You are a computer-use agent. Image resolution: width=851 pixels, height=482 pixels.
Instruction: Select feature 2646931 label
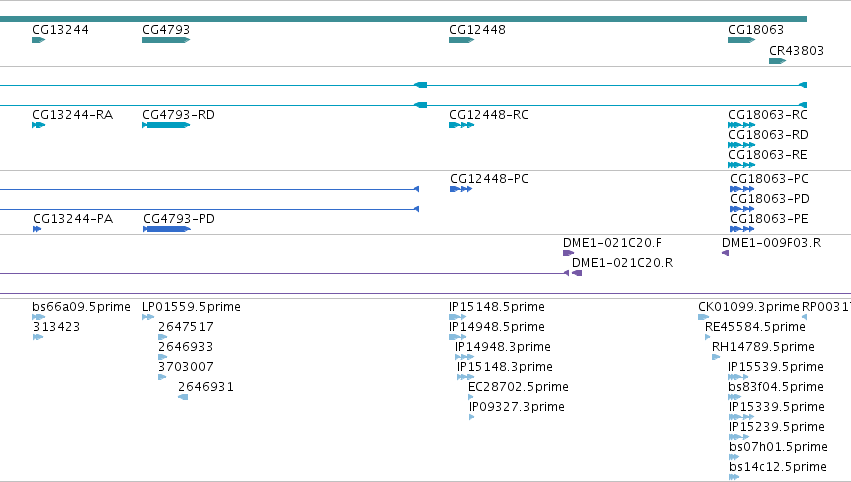206,387
